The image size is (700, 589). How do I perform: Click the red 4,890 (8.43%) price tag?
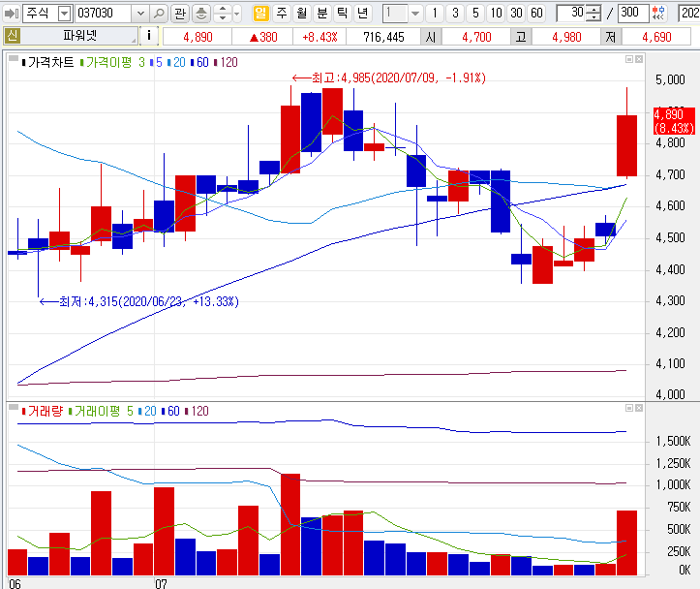674,121
